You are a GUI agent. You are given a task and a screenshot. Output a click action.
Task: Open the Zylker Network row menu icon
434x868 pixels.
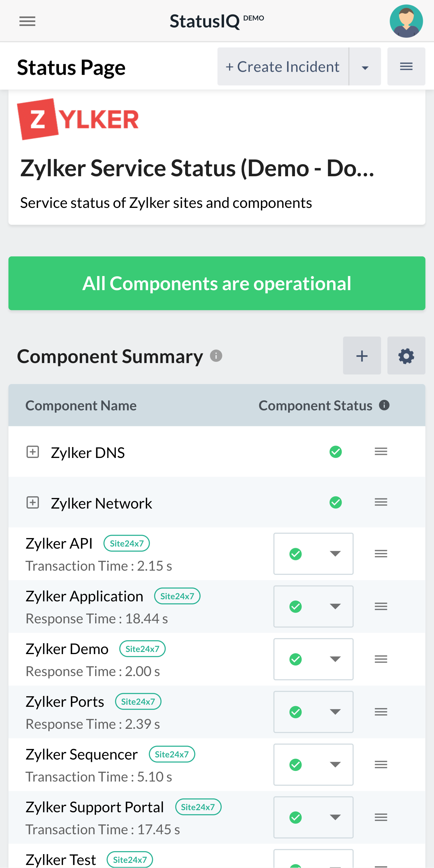click(381, 502)
